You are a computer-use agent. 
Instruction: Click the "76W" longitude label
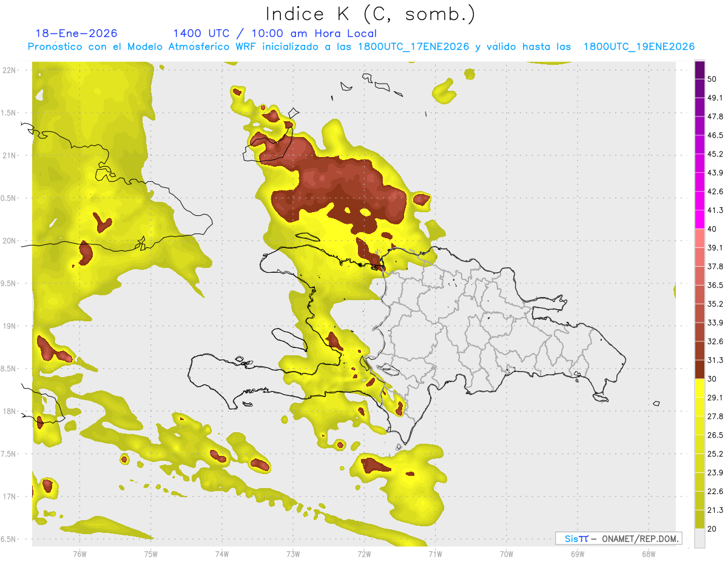[79, 554]
